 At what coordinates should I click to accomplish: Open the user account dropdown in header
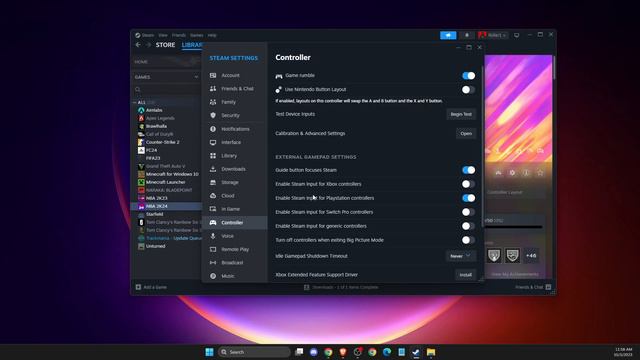click(x=493, y=35)
